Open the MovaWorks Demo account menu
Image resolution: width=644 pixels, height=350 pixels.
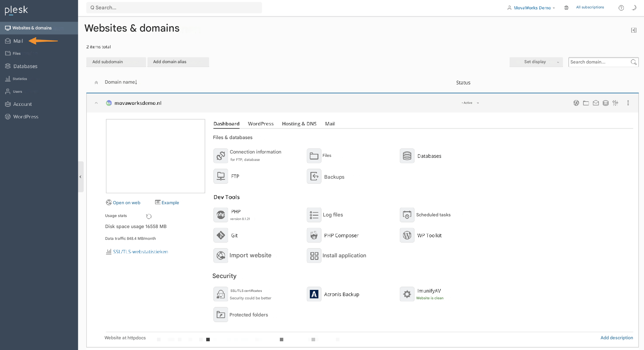[x=531, y=8]
